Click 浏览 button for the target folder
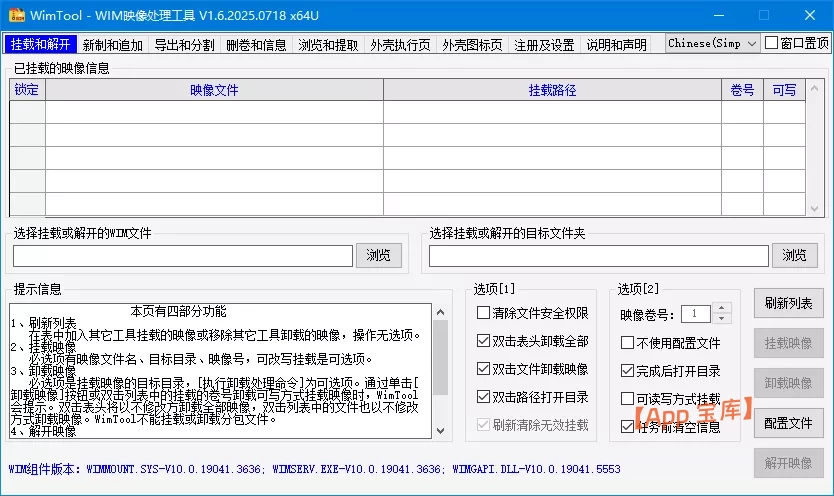 click(x=795, y=256)
